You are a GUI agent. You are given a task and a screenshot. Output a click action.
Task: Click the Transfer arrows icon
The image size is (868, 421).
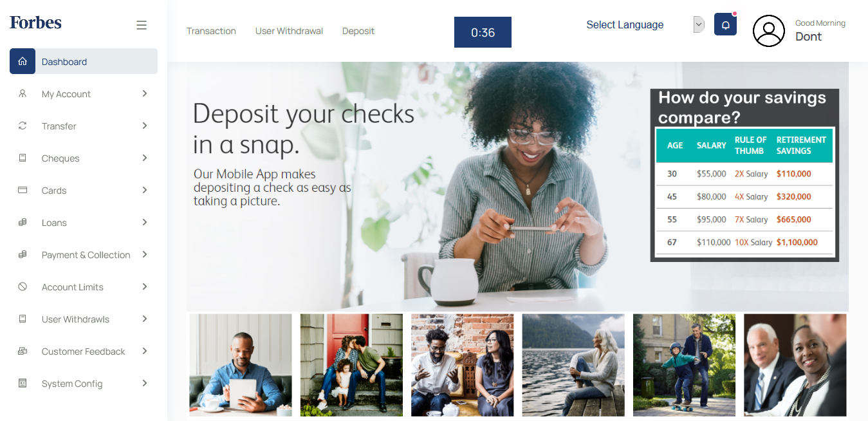tap(23, 126)
